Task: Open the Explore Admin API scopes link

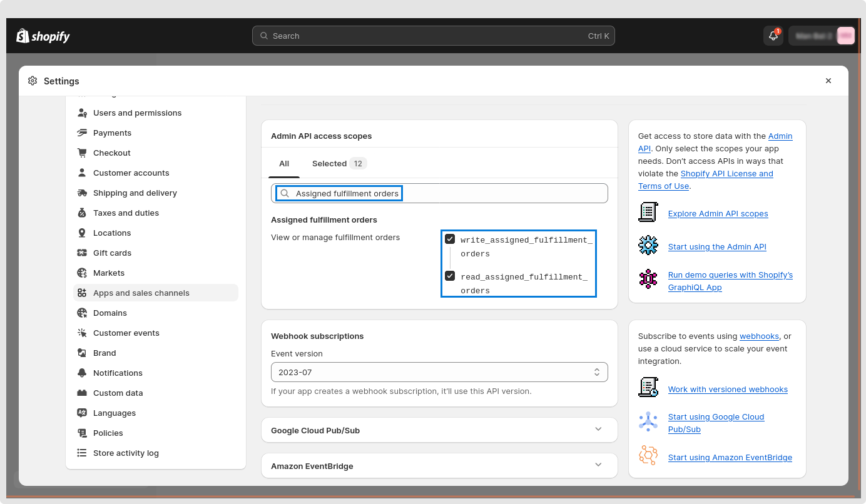Action: [718, 214]
